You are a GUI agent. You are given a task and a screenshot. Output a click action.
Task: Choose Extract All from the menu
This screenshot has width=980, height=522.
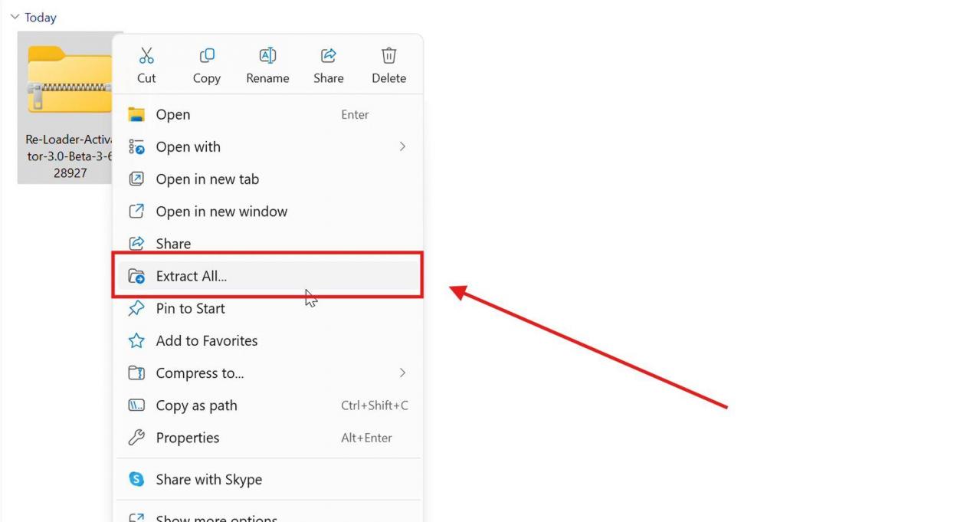click(x=191, y=276)
